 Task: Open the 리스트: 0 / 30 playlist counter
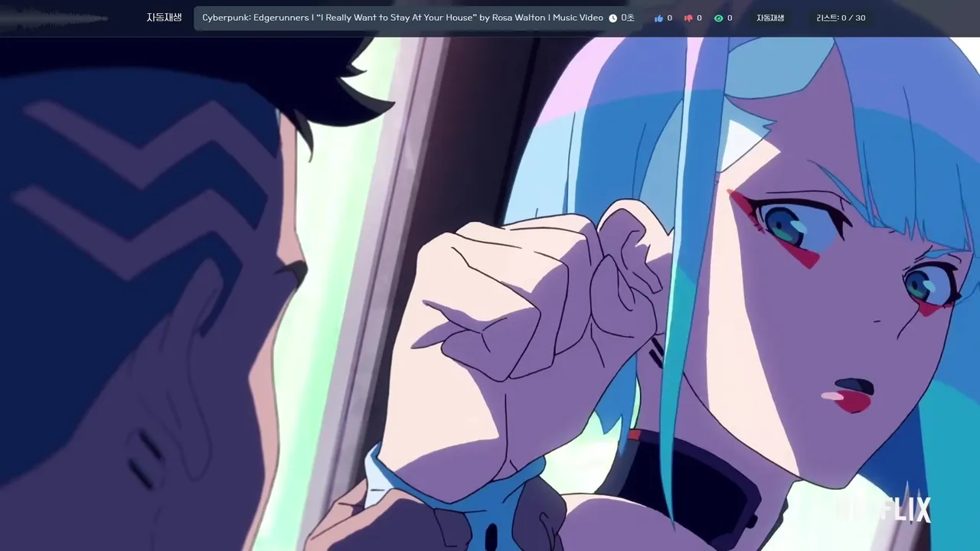(841, 18)
